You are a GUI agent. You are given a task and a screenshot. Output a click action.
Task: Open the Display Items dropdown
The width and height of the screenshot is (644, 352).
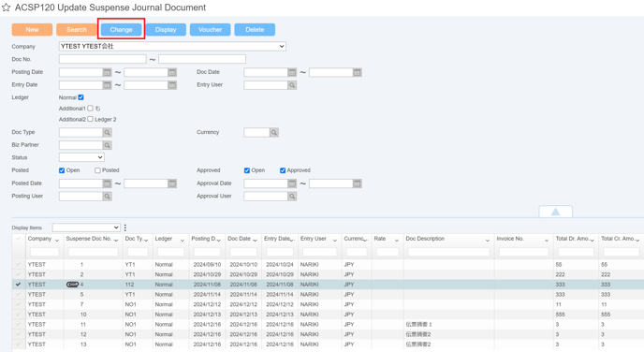tap(86, 227)
